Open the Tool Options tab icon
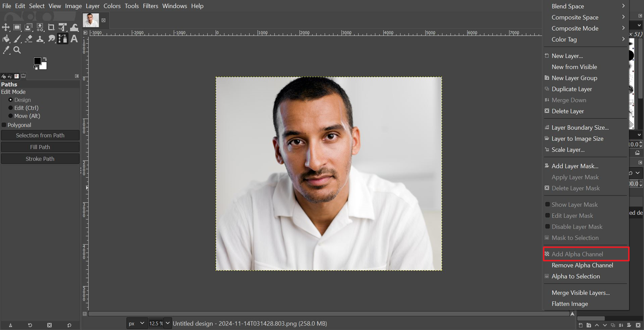Viewport: 644px width, 330px height. tap(23, 76)
